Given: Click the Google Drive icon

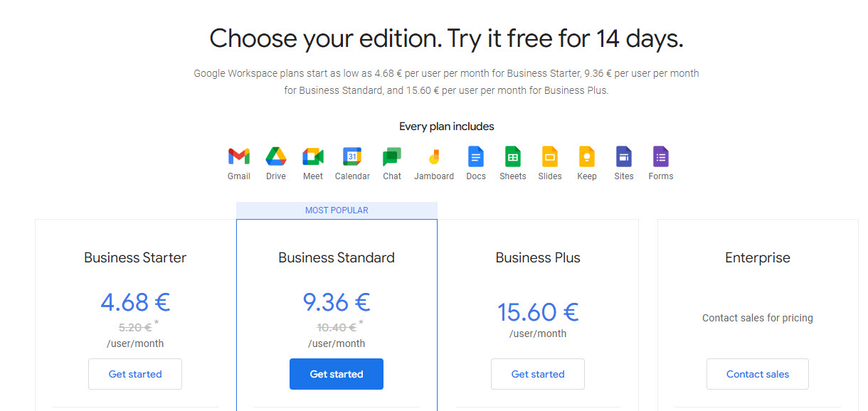Looking at the screenshot, I should (x=276, y=156).
